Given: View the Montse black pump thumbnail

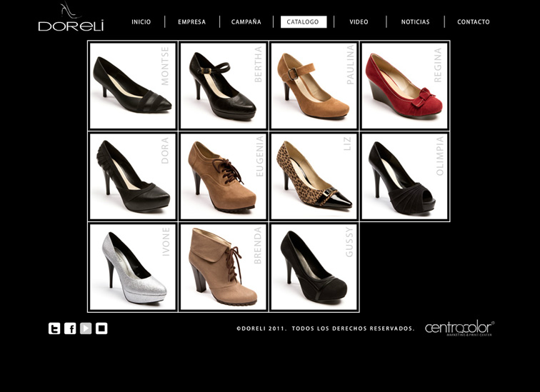Looking at the screenshot, I should coord(133,86).
